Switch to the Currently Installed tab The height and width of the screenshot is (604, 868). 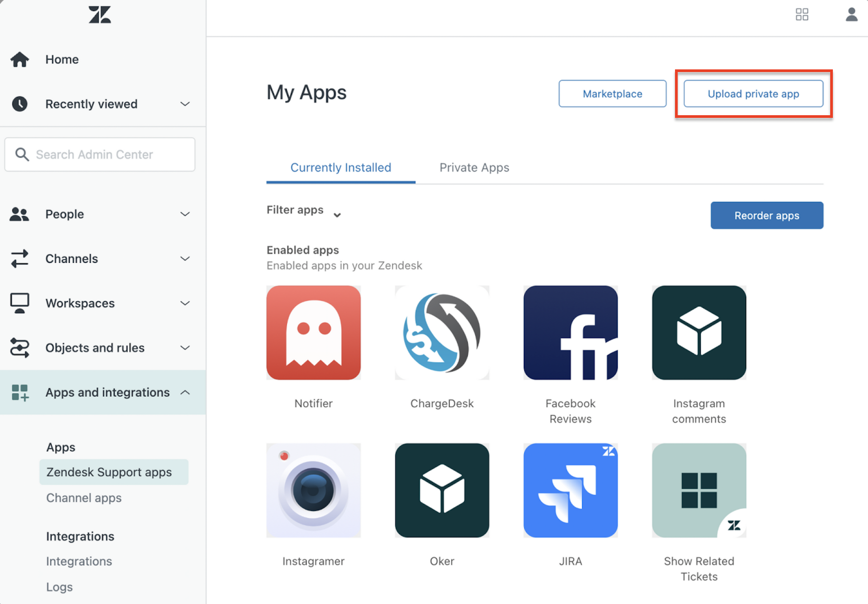[x=341, y=168]
